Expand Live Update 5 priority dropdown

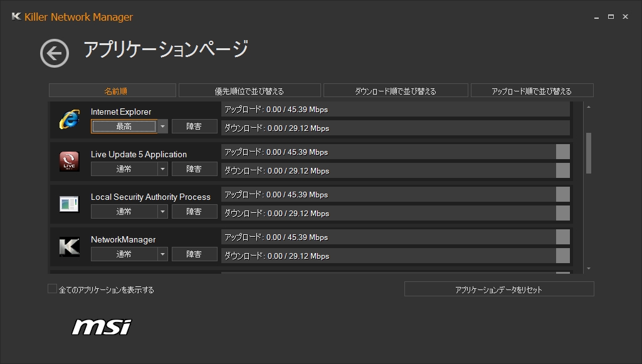(x=162, y=169)
